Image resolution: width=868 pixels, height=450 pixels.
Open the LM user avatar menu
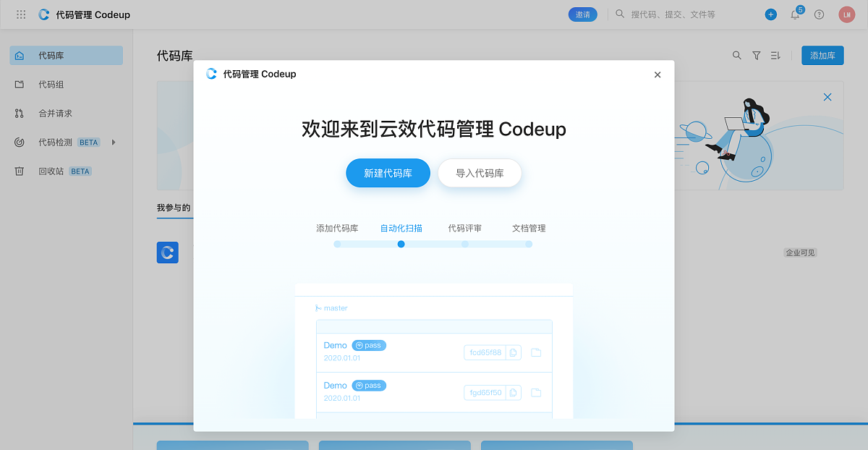click(846, 14)
